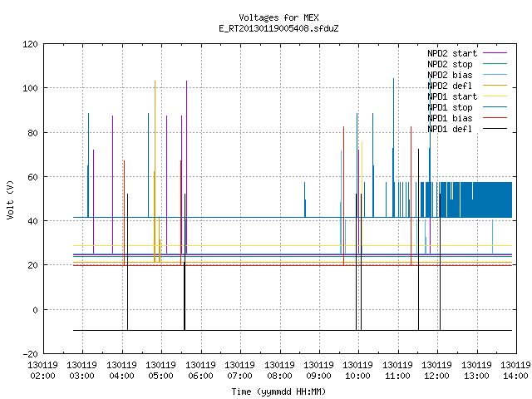Viewport: 532px width, 399px height.
Task: Click the 'NPD1 bias' legend label
Action: [450, 118]
